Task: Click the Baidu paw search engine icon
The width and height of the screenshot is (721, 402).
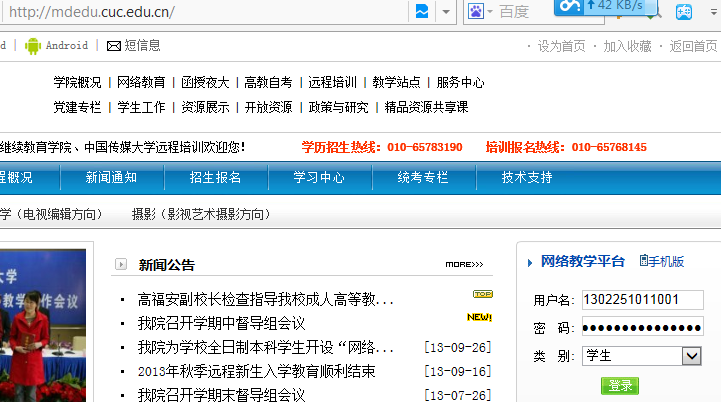Action: click(475, 11)
